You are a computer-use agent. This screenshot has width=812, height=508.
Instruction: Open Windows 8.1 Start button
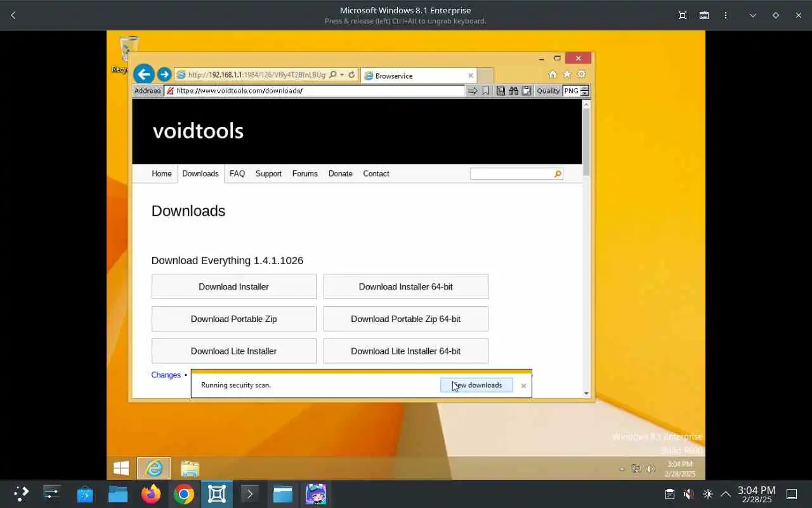pyautogui.click(x=121, y=469)
